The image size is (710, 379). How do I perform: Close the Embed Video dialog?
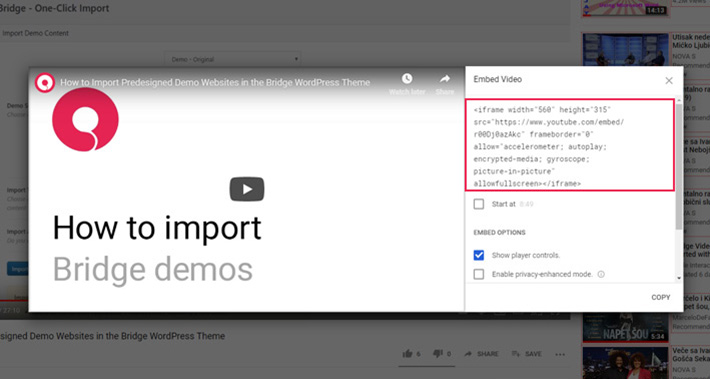pos(668,81)
